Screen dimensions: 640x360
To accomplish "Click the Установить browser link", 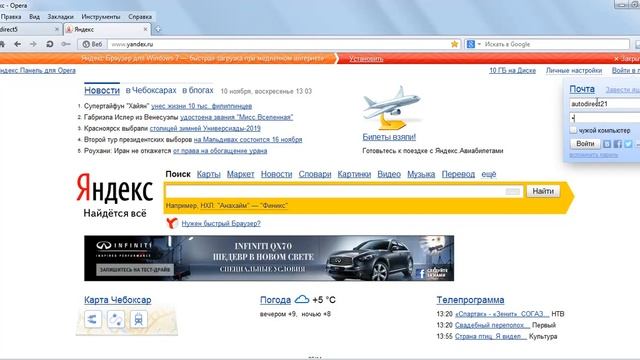I will 366,59.
